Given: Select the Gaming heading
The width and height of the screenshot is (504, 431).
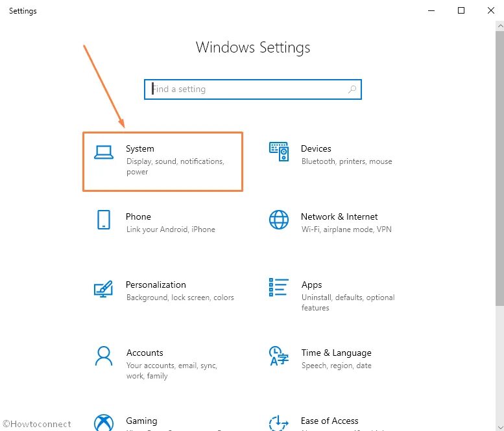Looking at the screenshot, I should (141, 421).
